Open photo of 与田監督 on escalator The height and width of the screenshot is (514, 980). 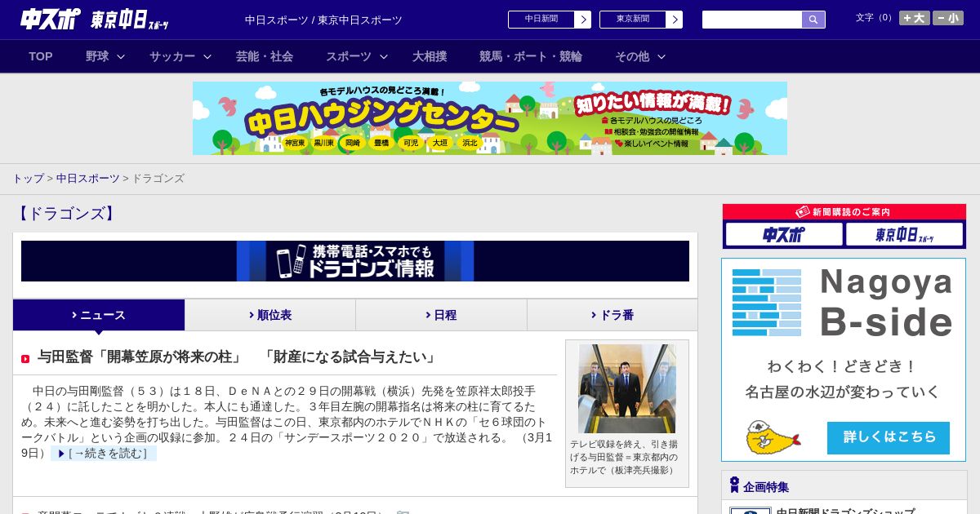[x=627, y=388]
